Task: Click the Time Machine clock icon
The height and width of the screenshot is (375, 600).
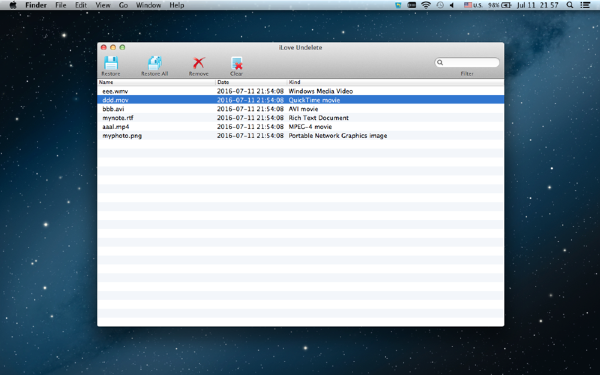Action: pos(440,5)
